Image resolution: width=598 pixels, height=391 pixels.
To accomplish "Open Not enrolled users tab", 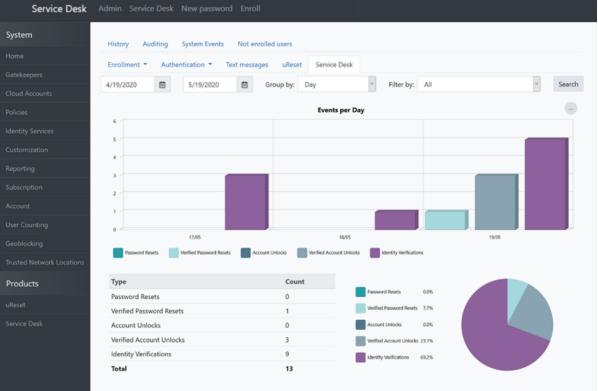I will (265, 44).
